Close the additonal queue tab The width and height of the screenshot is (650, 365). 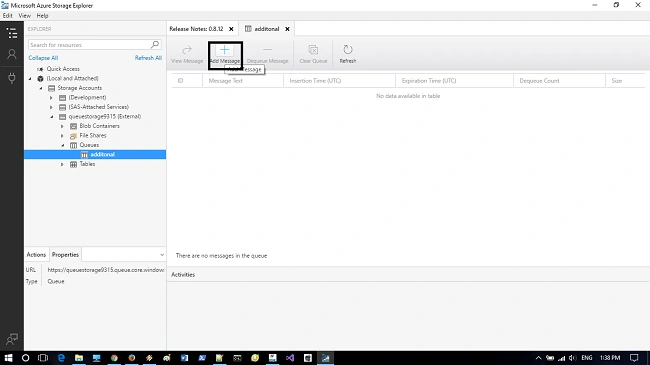click(287, 29)
